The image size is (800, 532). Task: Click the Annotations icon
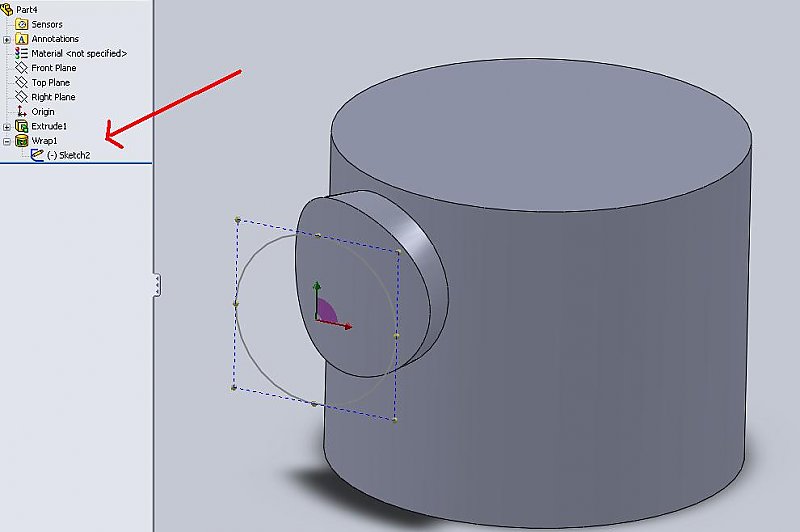click(x=21, y=39)
